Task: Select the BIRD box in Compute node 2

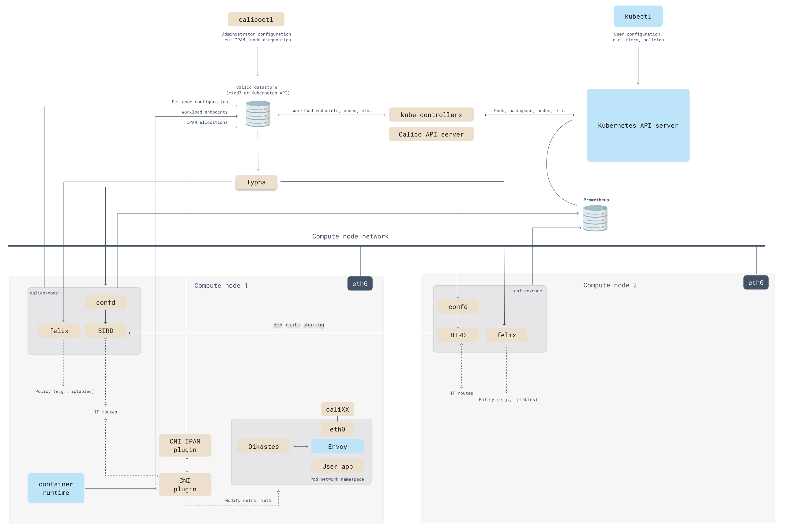Action: 458,335
